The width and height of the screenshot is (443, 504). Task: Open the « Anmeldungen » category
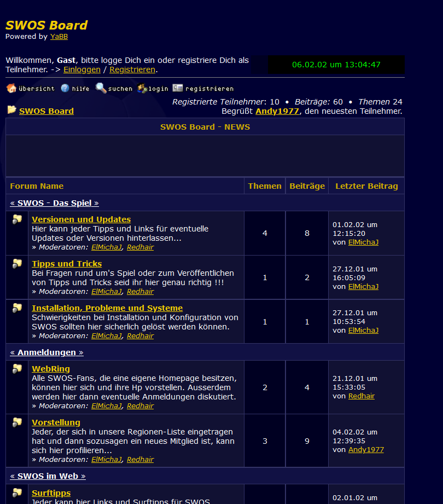click(x=46, y=352)
